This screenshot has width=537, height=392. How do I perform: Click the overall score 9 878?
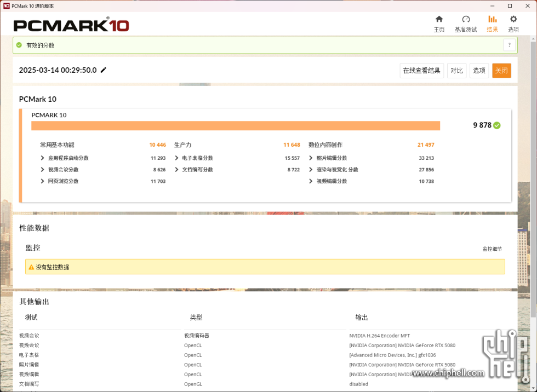(482, 125)
